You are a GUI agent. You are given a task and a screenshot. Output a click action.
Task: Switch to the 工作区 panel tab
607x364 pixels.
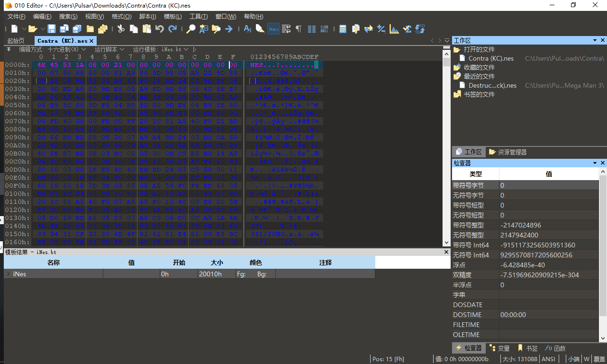(x=469, y=152)
